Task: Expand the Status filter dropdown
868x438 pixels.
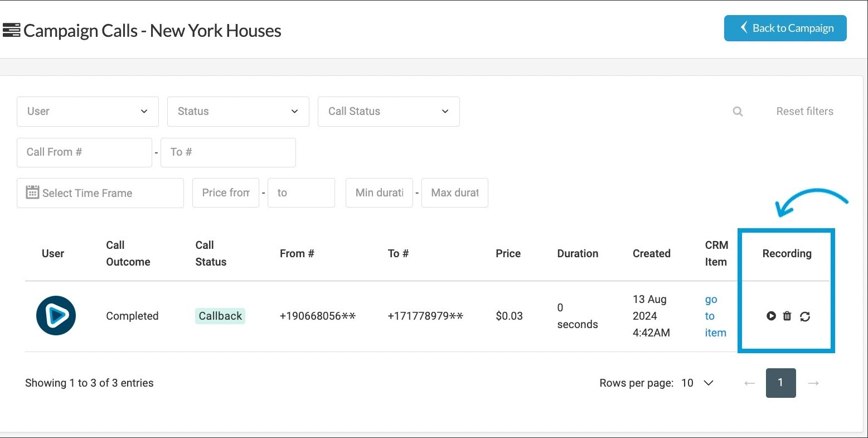Action: coord(238,112)
